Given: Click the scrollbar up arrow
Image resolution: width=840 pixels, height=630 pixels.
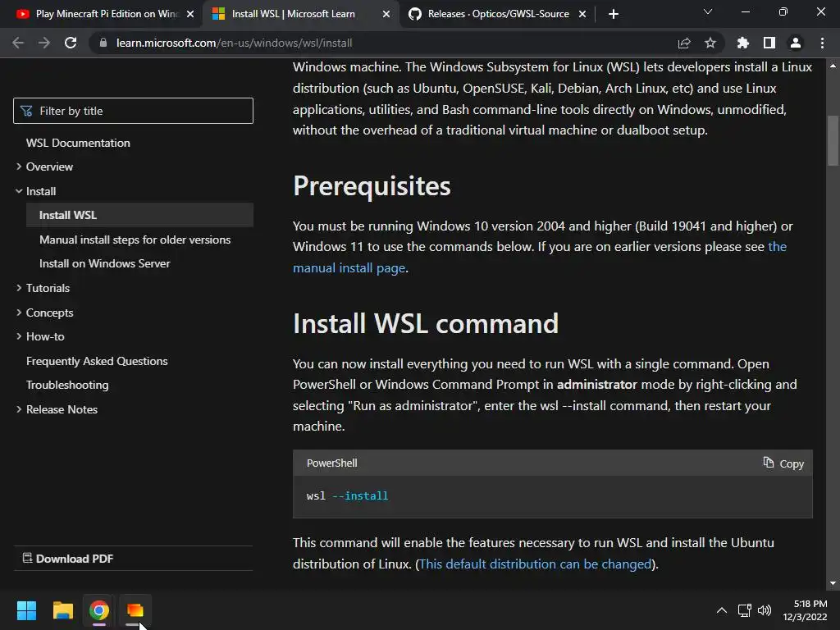Looking at the screenshot, I should [833, 66].
